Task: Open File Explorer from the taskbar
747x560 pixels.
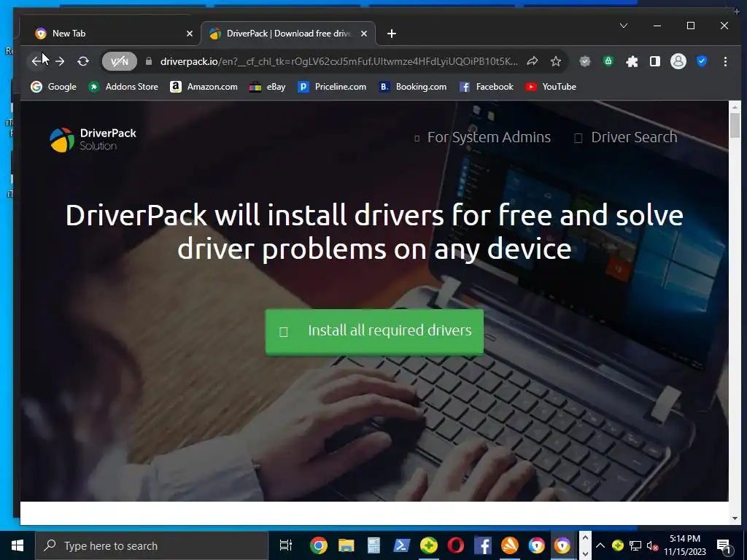Action: point(347,545)
